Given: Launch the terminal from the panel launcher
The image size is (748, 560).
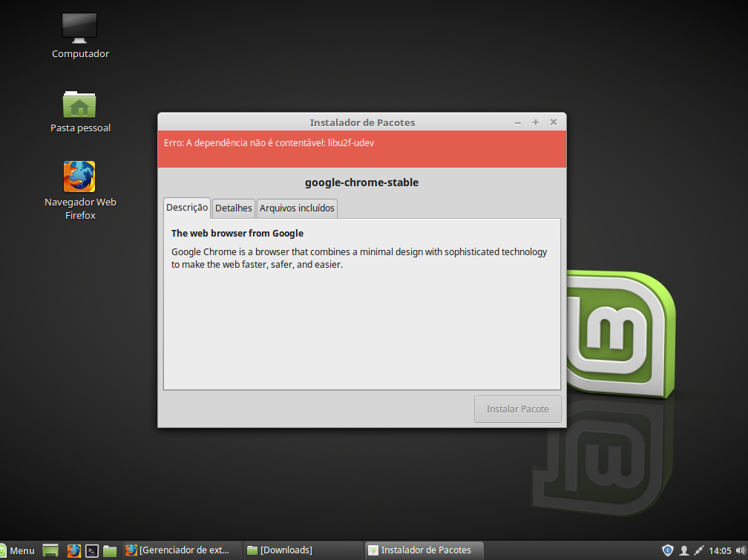Looking at the screenshot, I should click(91, 550).
